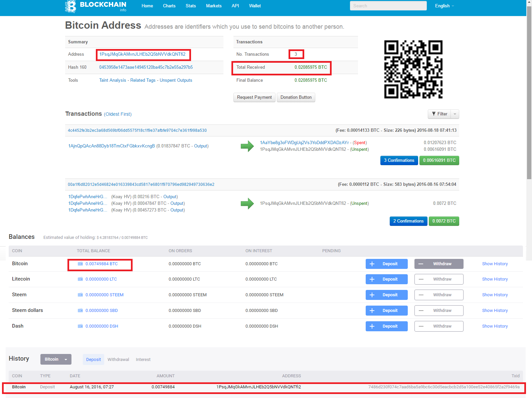Open the Txid 7486d230f074c7aad... in History
The height and width of the screenshot is (398, 532).
click(444, 387)
